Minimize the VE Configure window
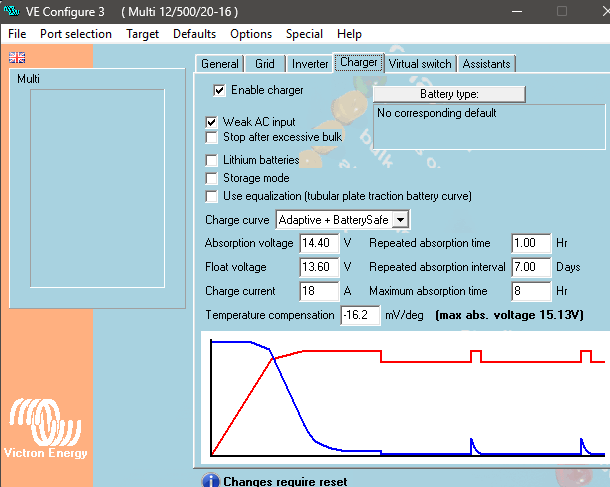 517,11
